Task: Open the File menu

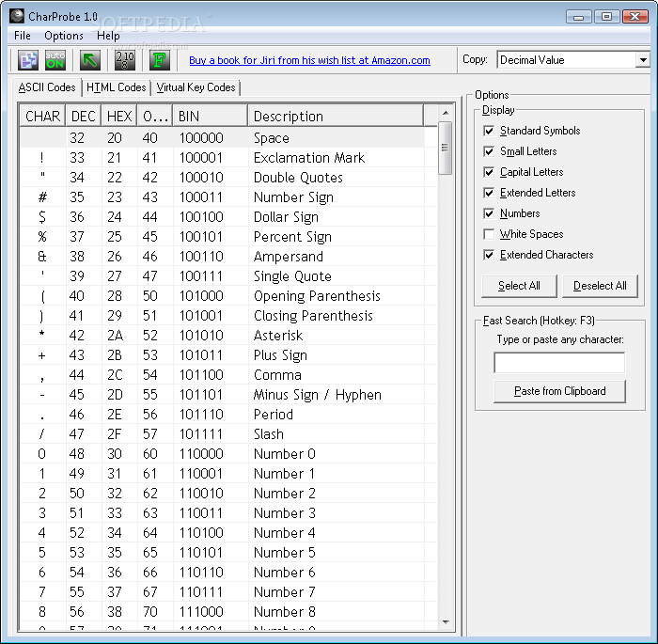Action: point(23,36)
